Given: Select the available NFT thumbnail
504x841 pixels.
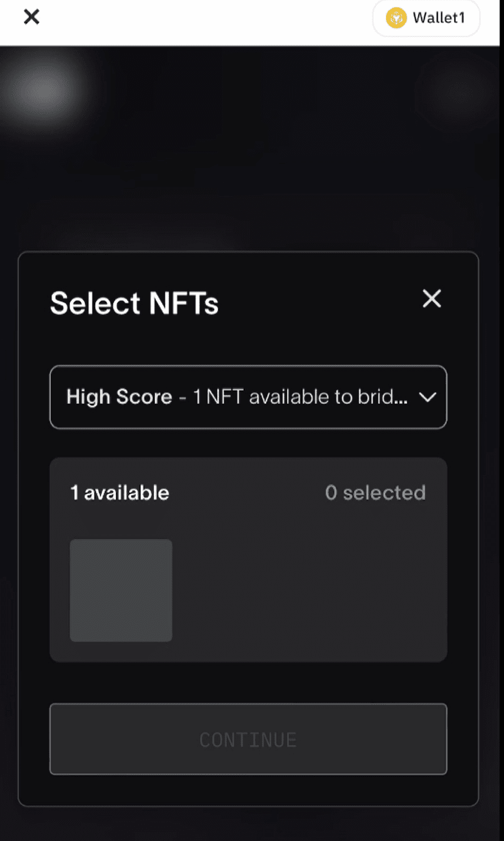Looking at the screenshot, I should click(x=121, y=590).
